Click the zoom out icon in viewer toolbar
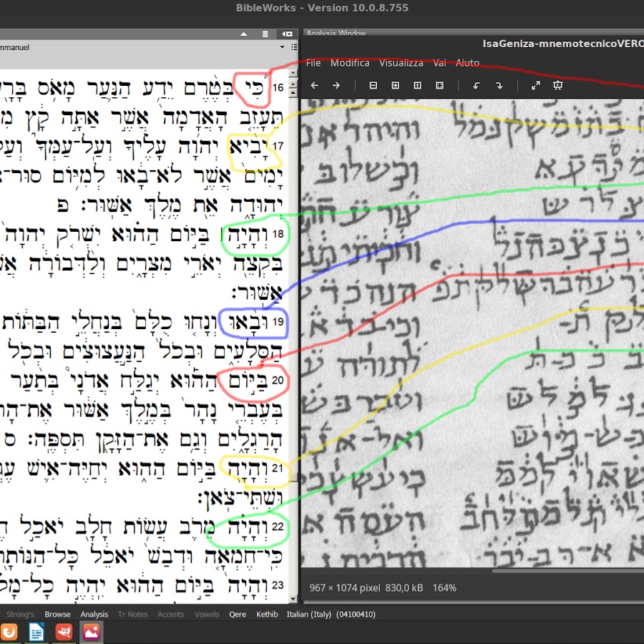 click(373, 86)
